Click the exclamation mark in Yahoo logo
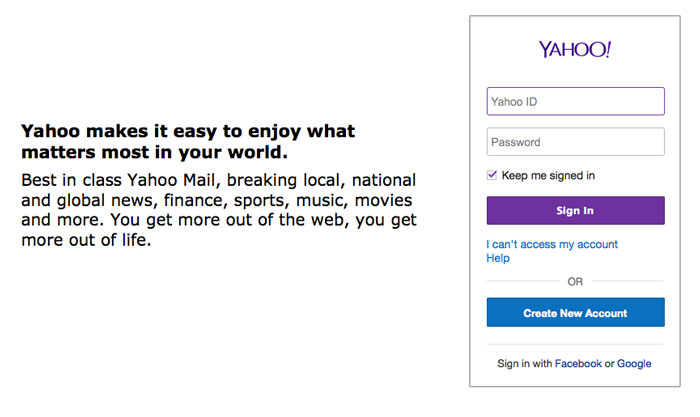Viewport: 700px width, 417px height. [x=608, y=49]
